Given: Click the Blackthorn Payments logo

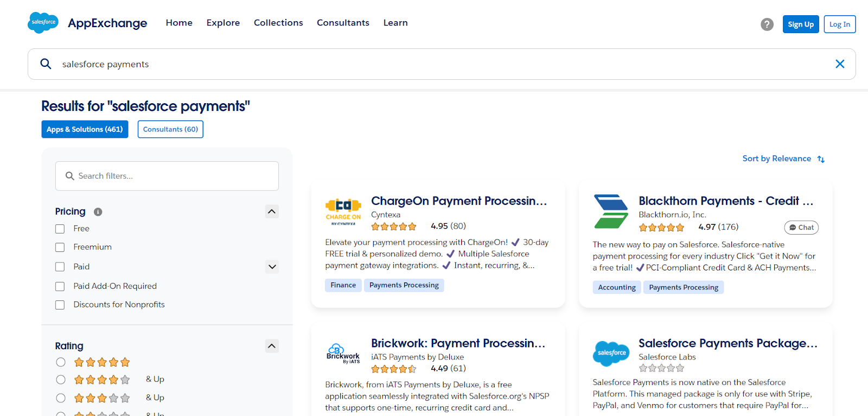Looking at the screenshot, I should pos(611,211).
